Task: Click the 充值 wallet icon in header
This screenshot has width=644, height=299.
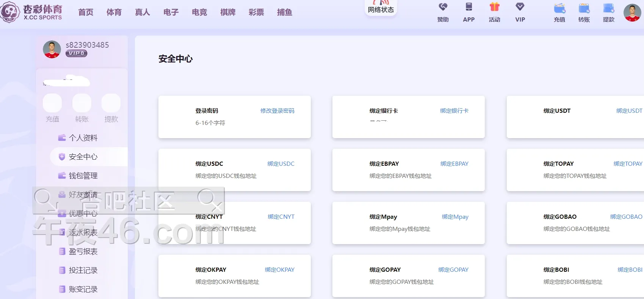Action: (x=559, y=8)
